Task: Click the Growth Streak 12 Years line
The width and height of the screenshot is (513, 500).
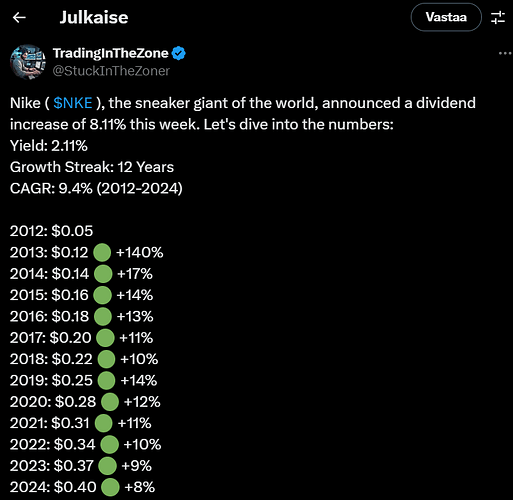Action: [x=92, y=167]
